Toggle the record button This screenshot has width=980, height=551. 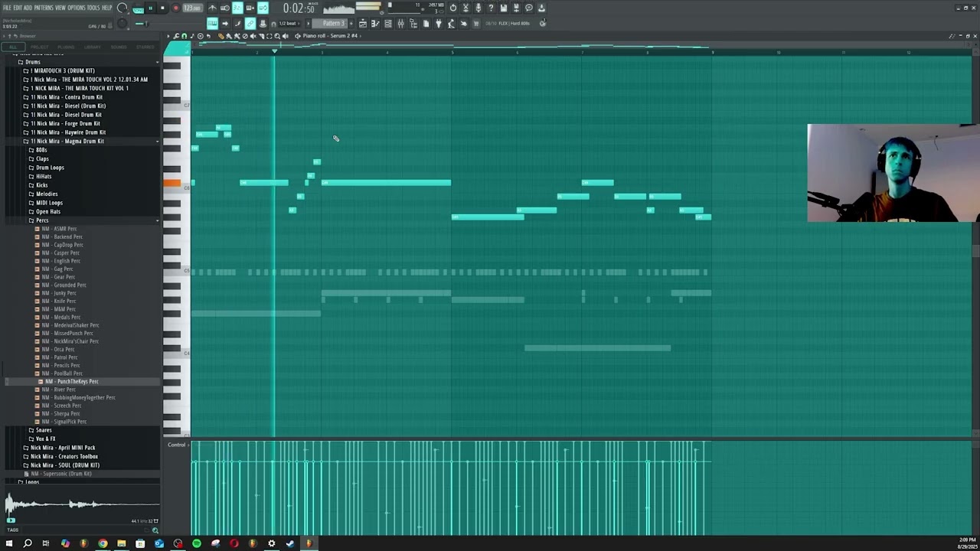pyautogui.click(x=175, y=8)
